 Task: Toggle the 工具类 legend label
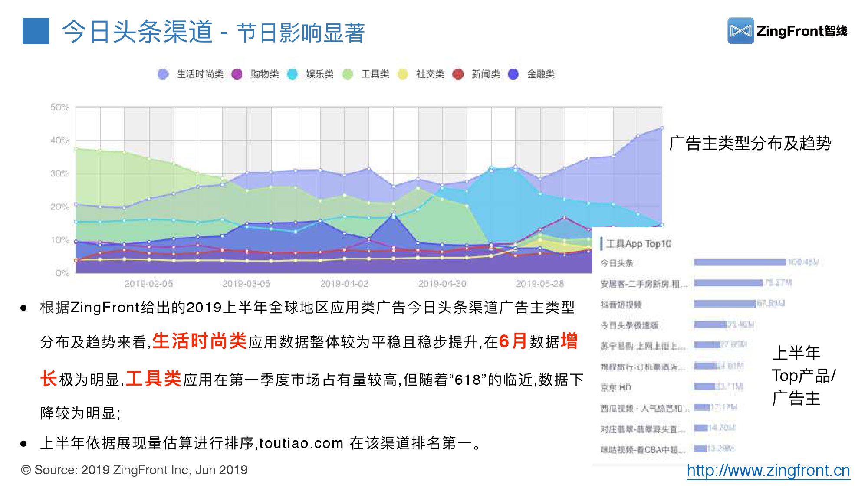(x=375, y=74)
